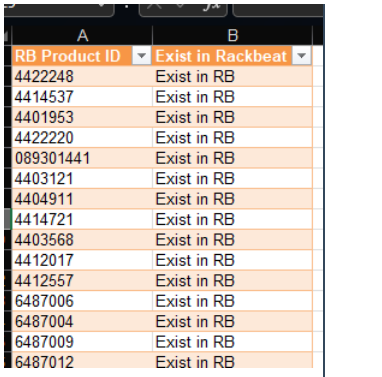Click Exist in RB next to 6487009
The width and height of the screenshot is (382, 377).
click(x=232, y=342)
